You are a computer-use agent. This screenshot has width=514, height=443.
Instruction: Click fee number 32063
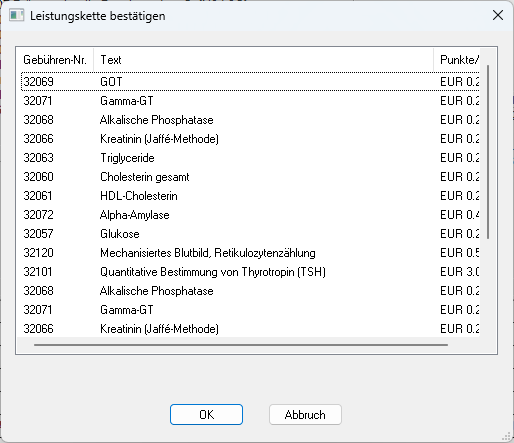click(x=38, y=158)
